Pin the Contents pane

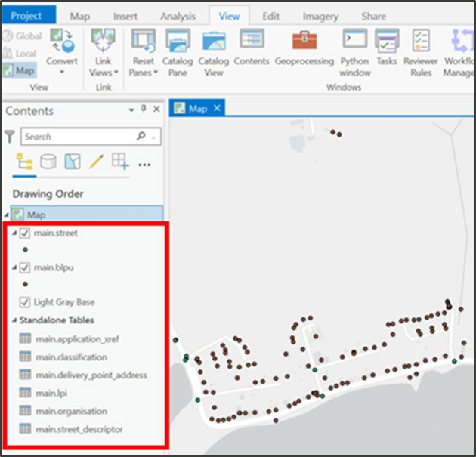pos(144,109)
